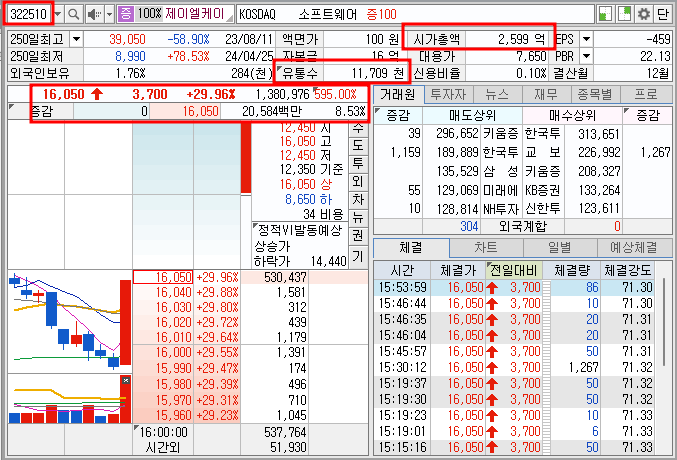Click the 키움증 seller 296,652 entry
677x460 pixels.
tap(472, 133)
